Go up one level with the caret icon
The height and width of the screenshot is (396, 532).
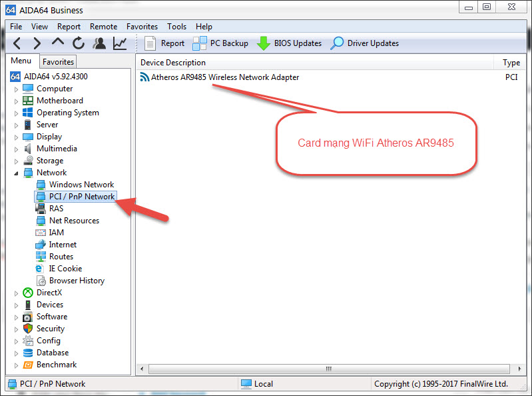click(58, 42)
